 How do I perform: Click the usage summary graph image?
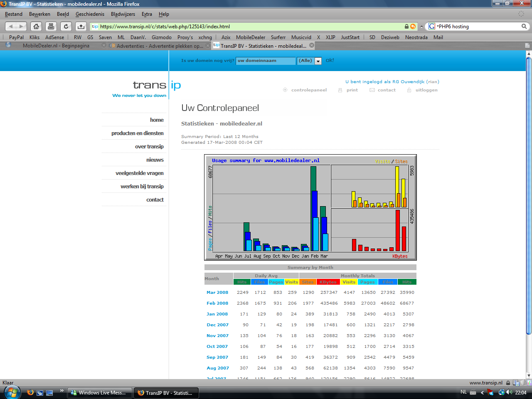point(310,207)
